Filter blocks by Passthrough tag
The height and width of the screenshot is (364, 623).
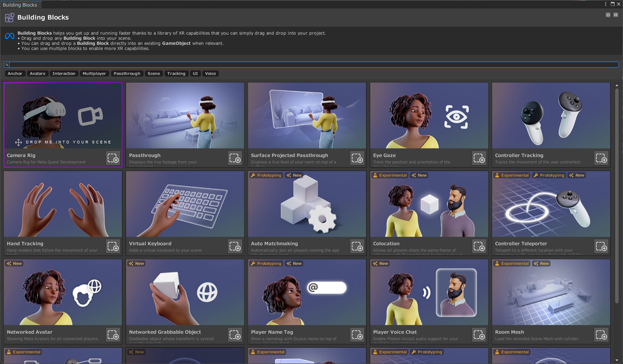coord(127,74)
